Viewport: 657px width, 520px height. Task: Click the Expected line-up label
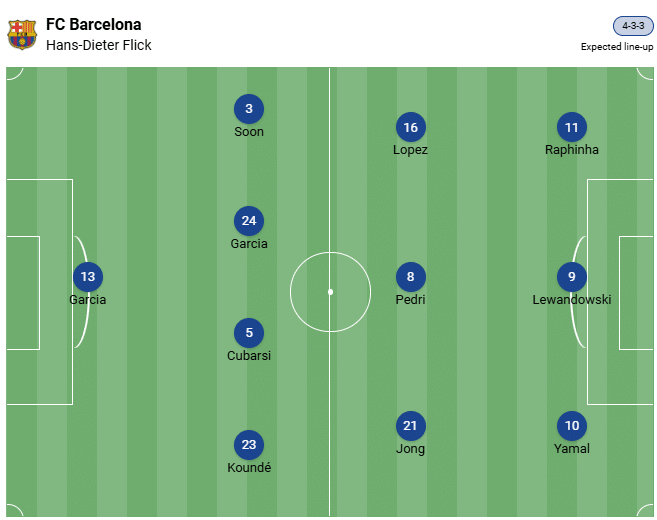coord(617,46)
